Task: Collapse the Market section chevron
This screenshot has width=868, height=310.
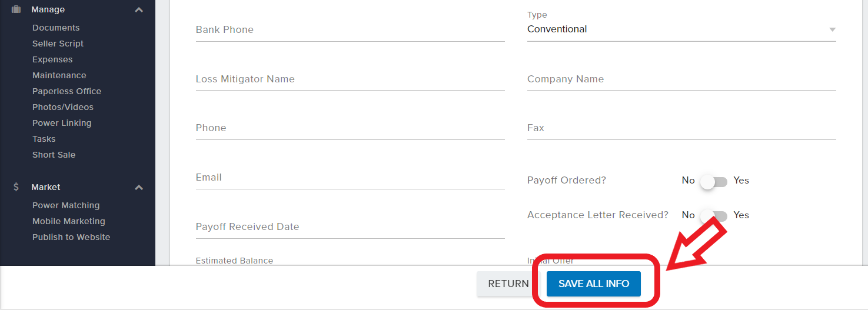Action: pyautogui.click(x=139, y=188)
